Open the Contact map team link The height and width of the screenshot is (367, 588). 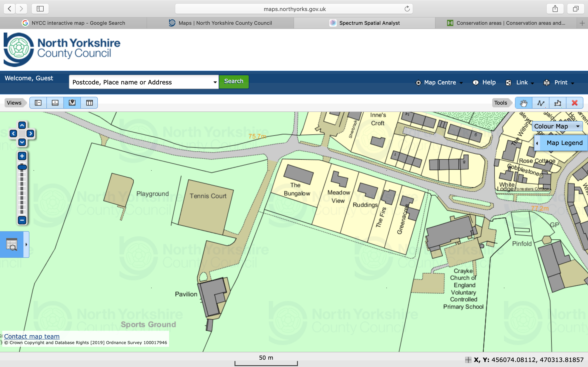tap(32, 336)
